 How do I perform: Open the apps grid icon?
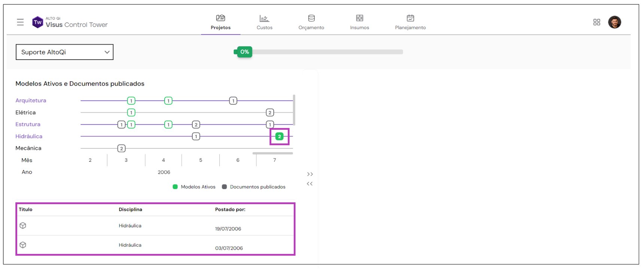coord(596,22)
